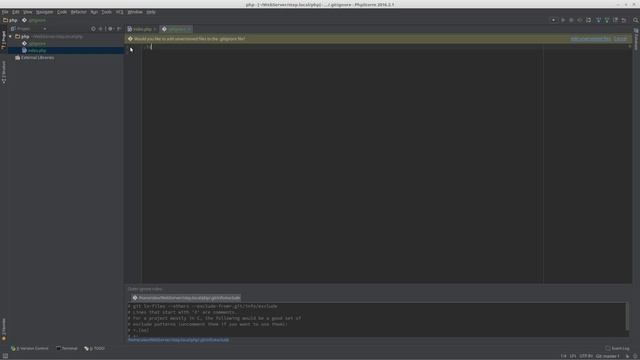Click Git branch master status widget
The height and width of the screenshot is (360, 640).
pyautogui.click(x=607, y=356)
